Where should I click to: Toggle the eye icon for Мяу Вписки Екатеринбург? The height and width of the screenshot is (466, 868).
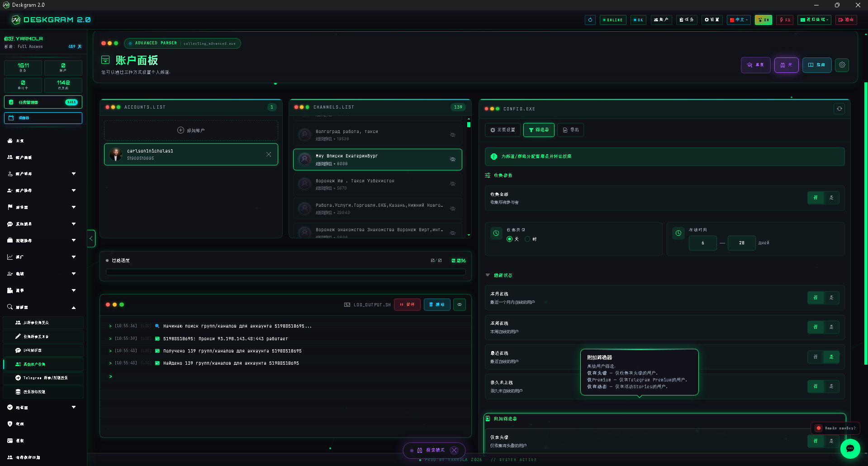453,159
